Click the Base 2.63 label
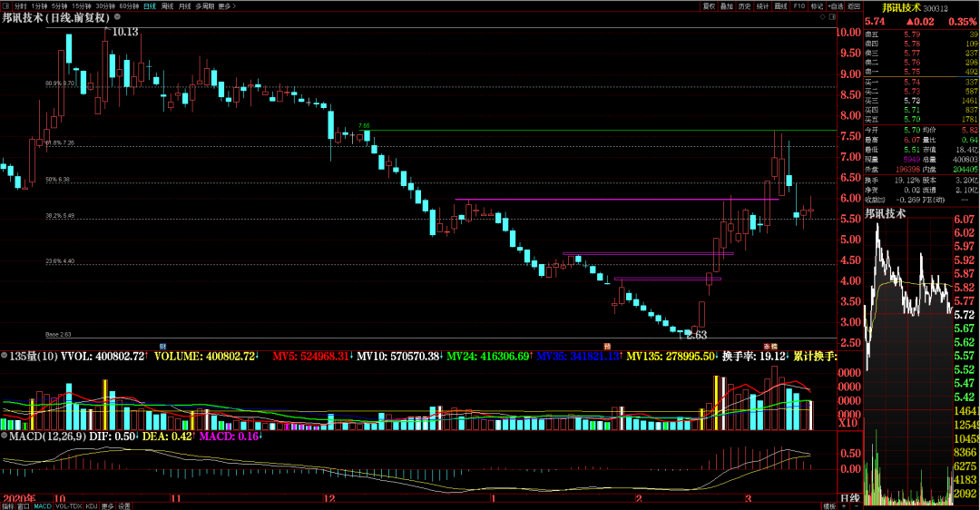980x510 pixels. 58,334
